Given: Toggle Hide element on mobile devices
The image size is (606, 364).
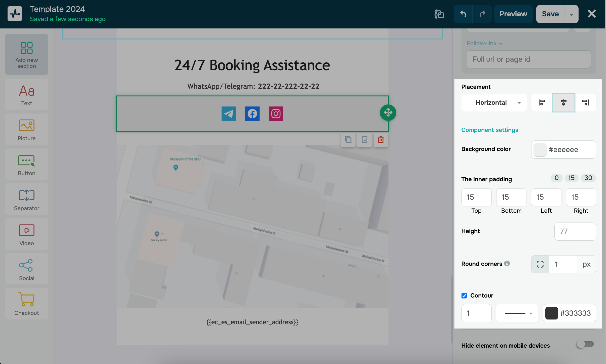Looking at the screenshot, I should point(585,344).
